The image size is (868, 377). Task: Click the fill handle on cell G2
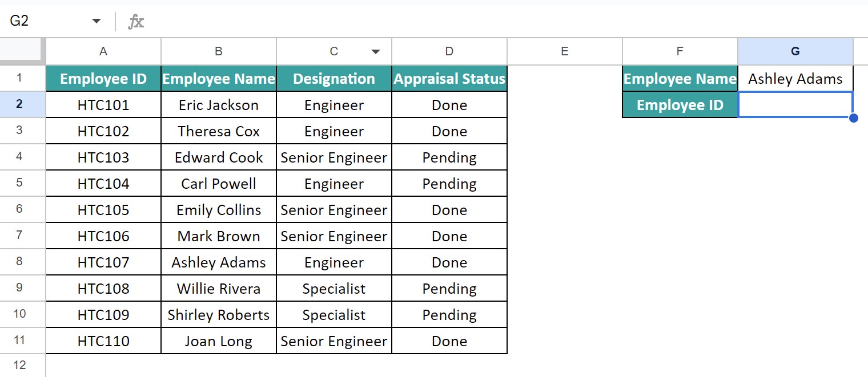pos(853,118)
